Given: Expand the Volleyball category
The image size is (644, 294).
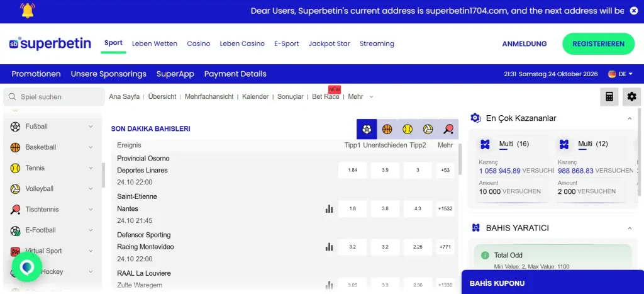Looking at the screenshot, I should tap(91, 189).
